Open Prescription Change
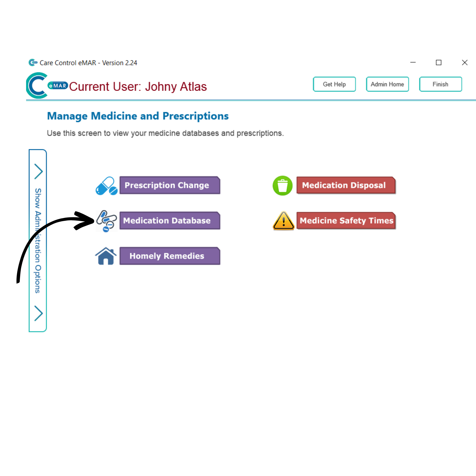Image resolution: width=476 pixels, height=476 pixels. (x=170, y=185)
